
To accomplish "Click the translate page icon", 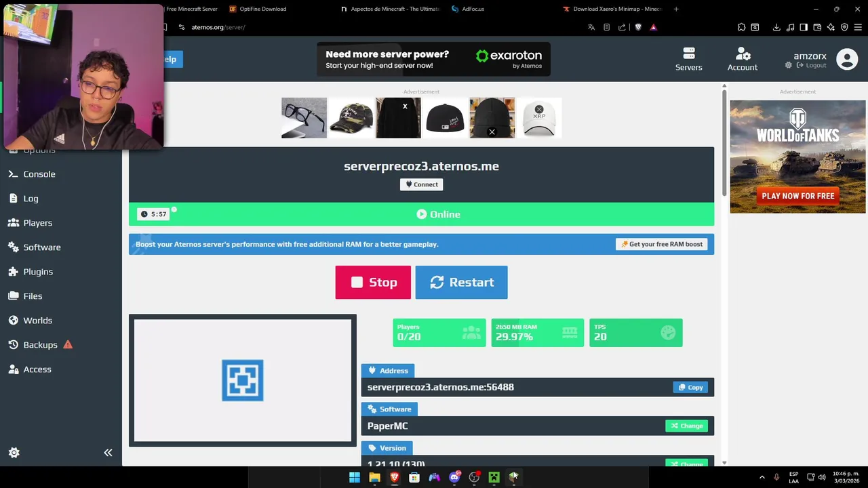I will [x=591, y=27].
